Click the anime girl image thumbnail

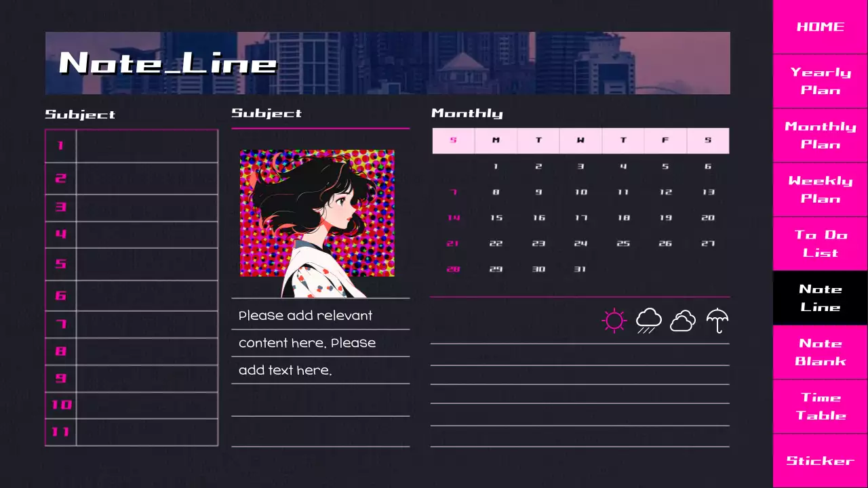tap(317, 213)
